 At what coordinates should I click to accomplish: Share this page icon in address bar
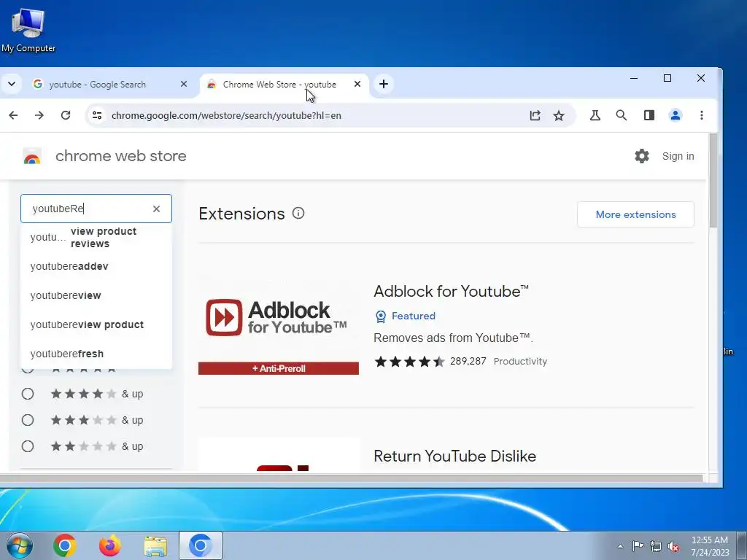click(535, 115)
